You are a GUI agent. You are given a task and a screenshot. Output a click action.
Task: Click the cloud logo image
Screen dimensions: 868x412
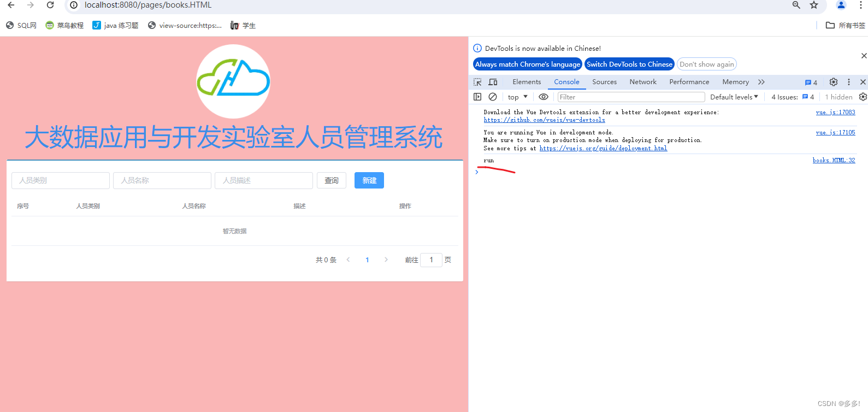click(233, 81)
